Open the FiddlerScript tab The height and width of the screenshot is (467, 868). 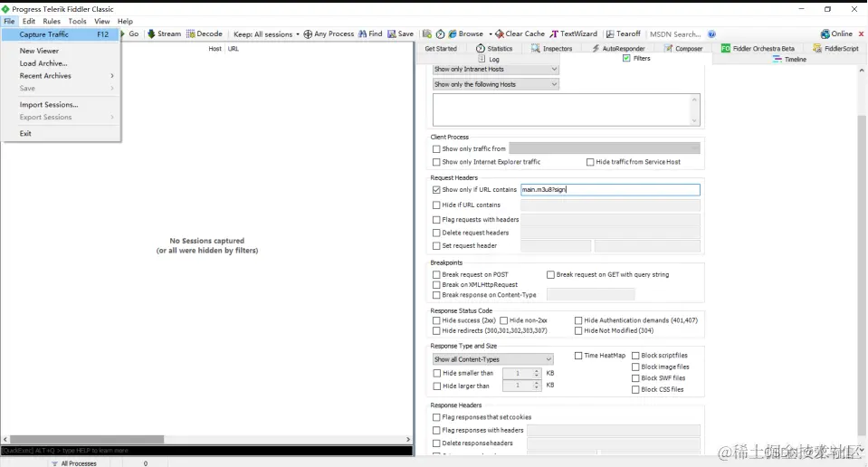(836, 49)
